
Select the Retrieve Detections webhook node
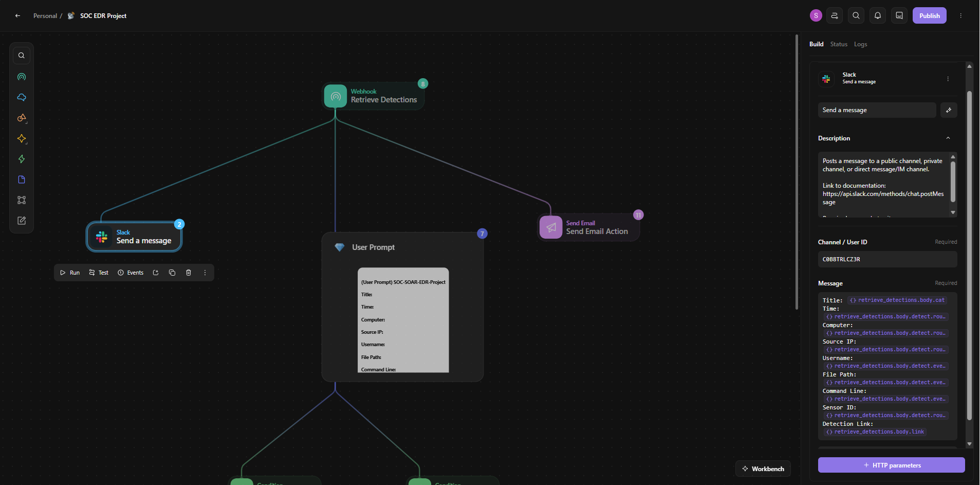click(374, 96)
